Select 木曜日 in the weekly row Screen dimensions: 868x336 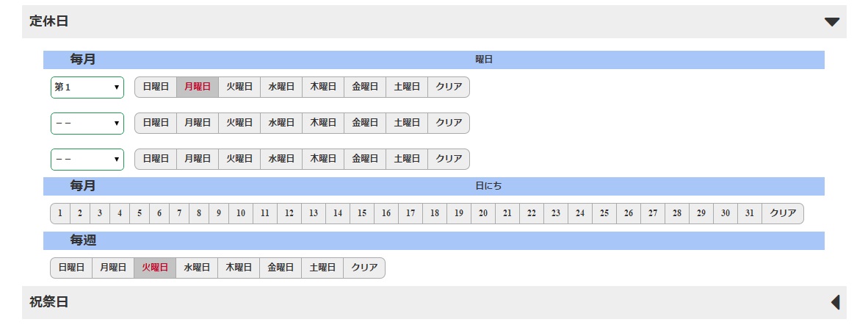[x=239, y=268]
